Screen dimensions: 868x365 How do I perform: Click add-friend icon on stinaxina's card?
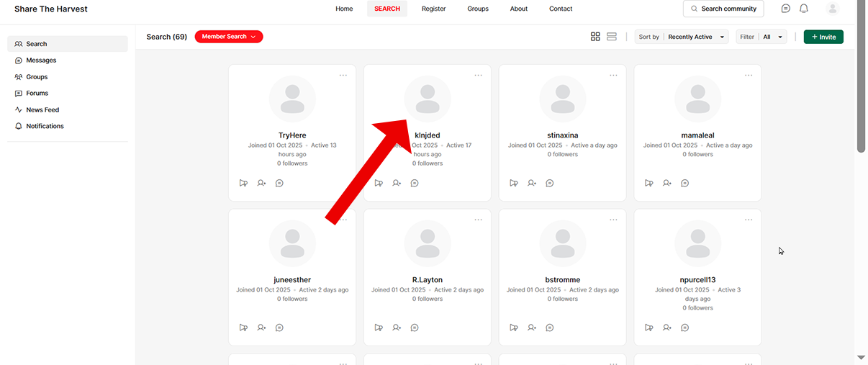[x=532, y=183]
